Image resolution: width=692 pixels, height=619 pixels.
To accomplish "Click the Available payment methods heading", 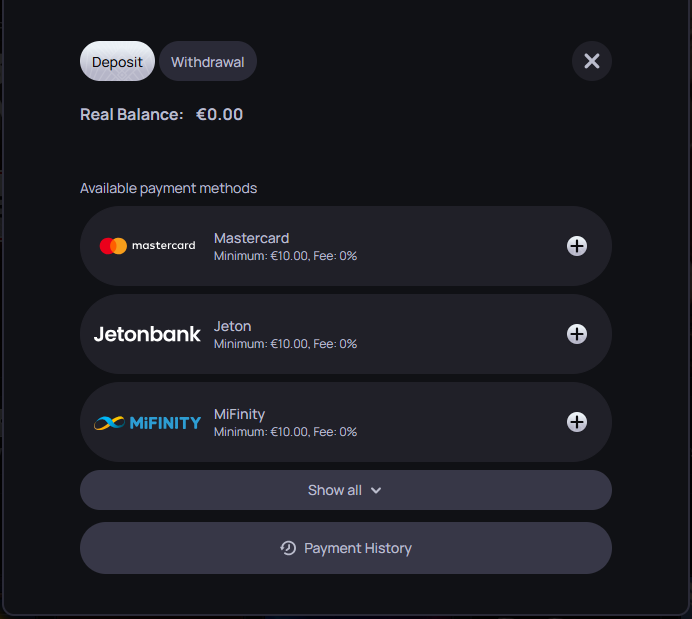I will (x=168, y=188).
